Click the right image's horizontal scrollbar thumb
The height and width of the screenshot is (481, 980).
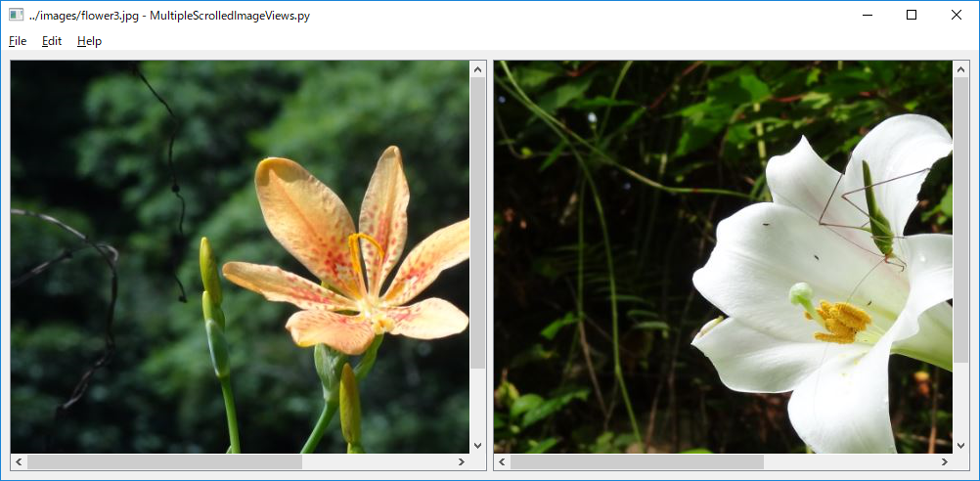pos(637,462)
